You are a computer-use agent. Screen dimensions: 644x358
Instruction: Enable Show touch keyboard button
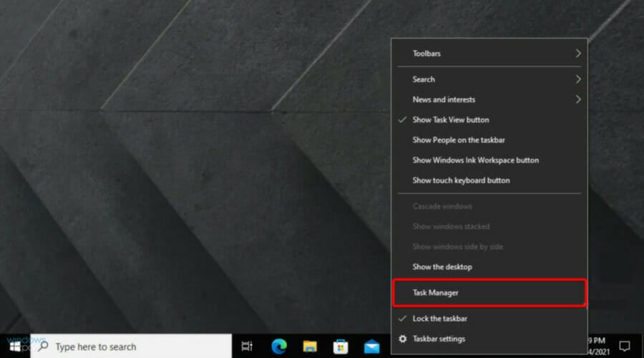[x=489, y=180]
